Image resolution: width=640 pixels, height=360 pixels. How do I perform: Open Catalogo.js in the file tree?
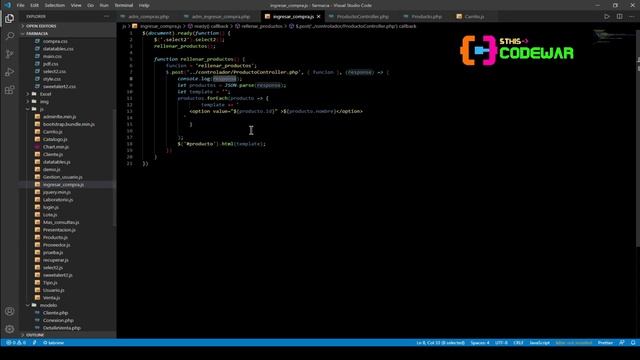point(55,139)
